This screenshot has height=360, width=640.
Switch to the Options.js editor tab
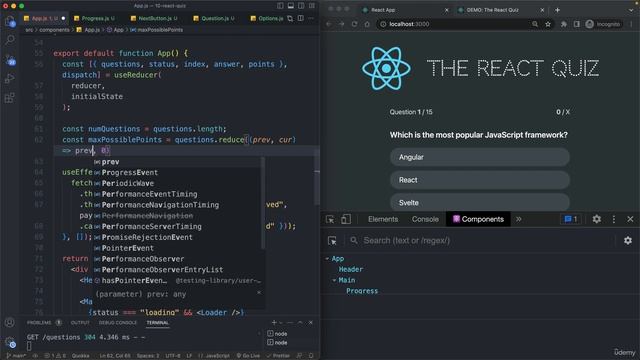tap(267, 18)
